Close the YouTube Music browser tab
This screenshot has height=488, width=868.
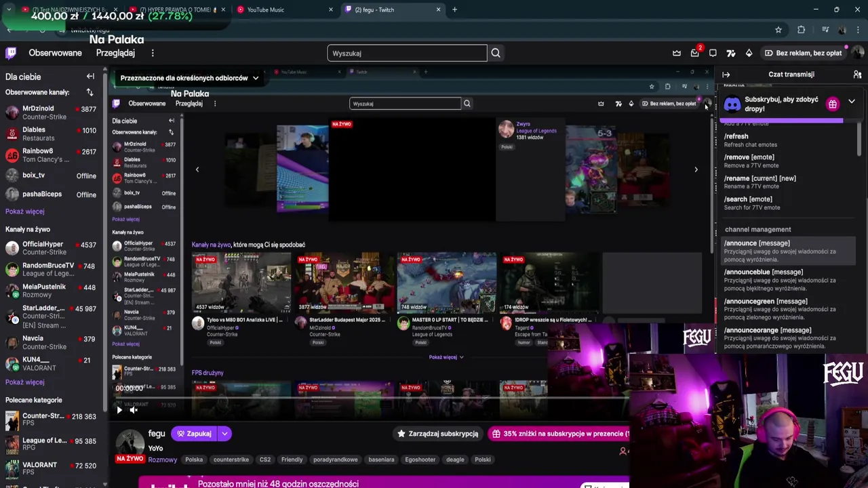point(331,9)
